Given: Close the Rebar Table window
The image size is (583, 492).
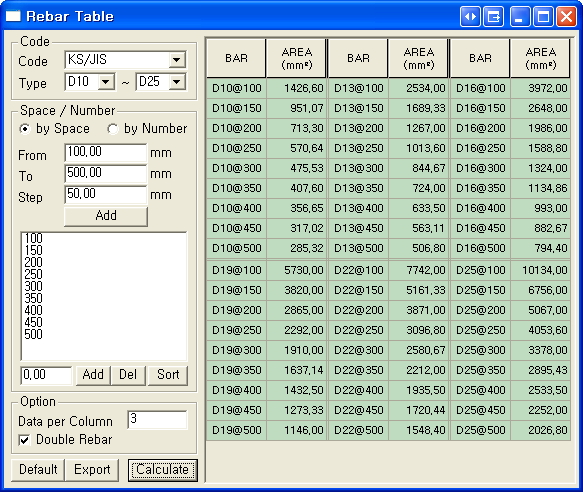Looking at the screenshot, I should coord(566,17).
